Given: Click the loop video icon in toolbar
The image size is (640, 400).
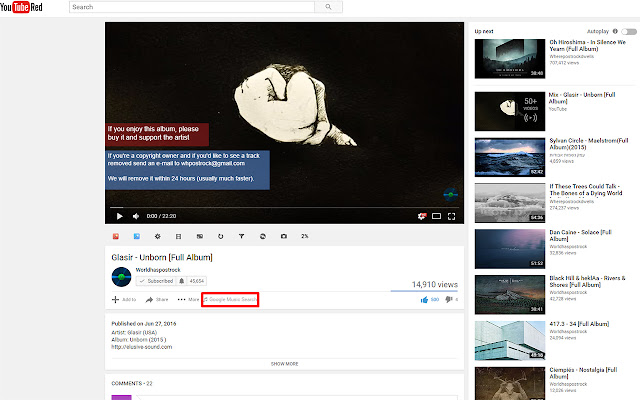Looking at the screenshot, I should tap(219, 236).
